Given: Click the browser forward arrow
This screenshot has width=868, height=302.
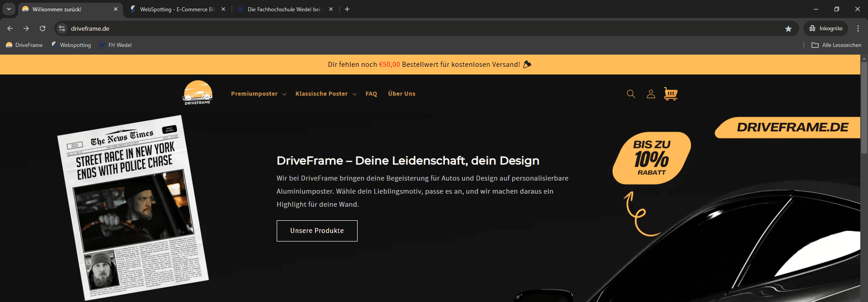Looking at the screenshot, I should click(x=26, y=28).
